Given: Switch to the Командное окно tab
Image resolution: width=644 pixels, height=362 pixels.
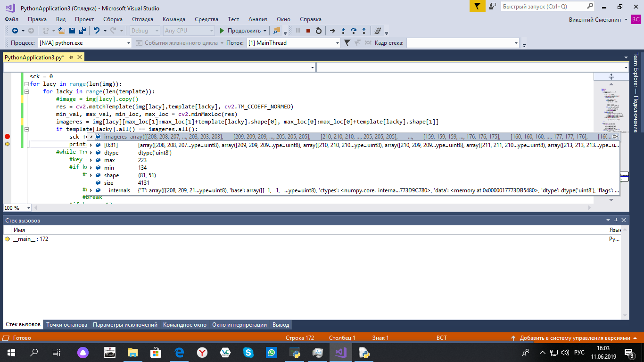Looking at the screenshot, I should 185,325.
